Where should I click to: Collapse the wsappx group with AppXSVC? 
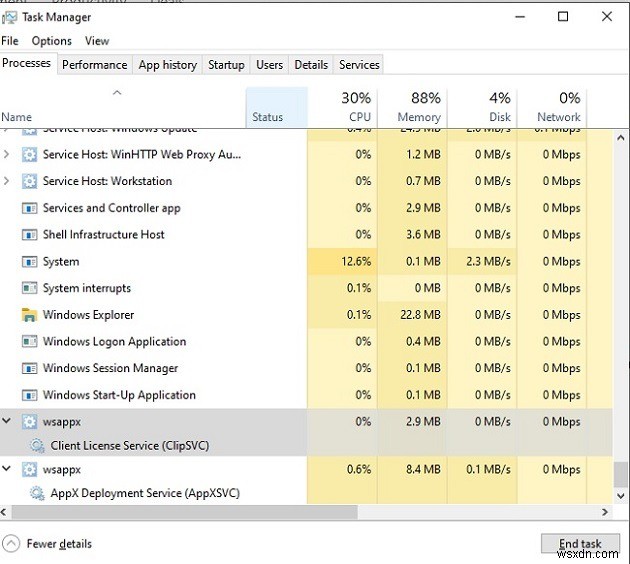pos(6,468)
